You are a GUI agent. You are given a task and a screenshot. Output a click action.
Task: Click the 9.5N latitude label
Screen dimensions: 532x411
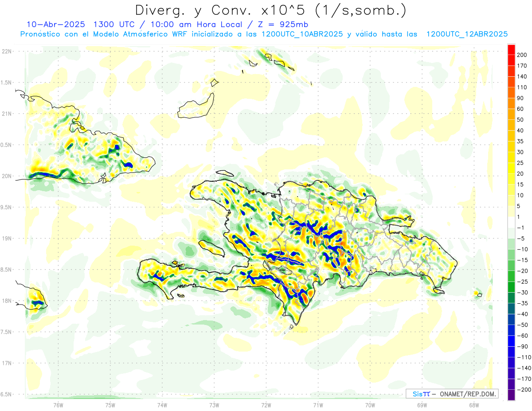6,207
